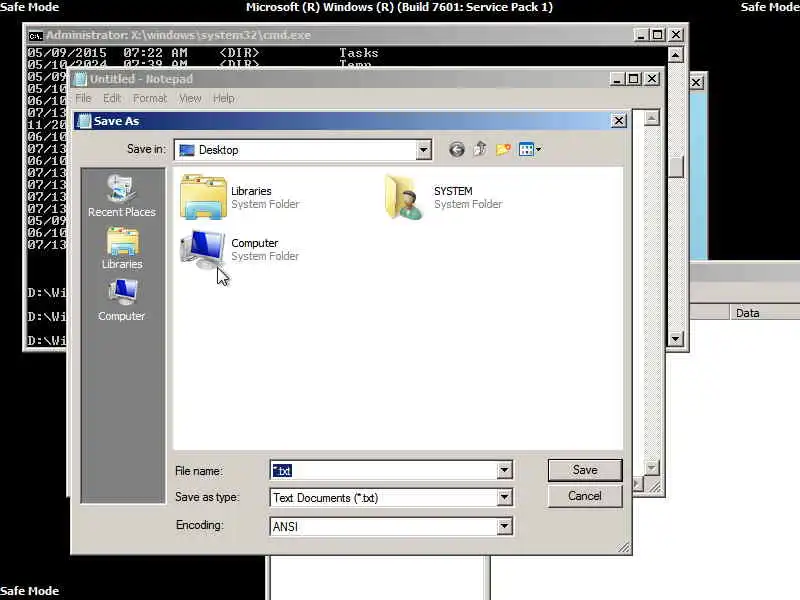Open Notepad's View menu

pos(190,98)
